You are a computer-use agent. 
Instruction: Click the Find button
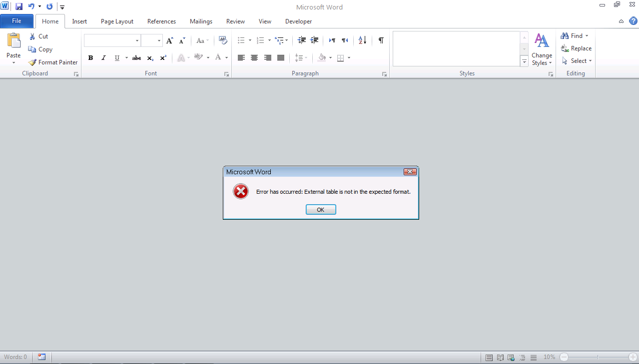(575, 36)
